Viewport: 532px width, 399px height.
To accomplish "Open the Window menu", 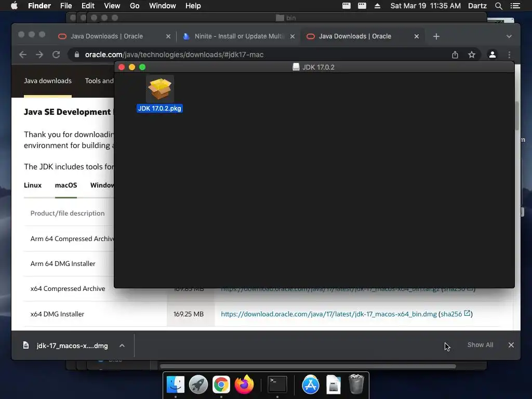I will pyautogui.click(x=163, y=6).
